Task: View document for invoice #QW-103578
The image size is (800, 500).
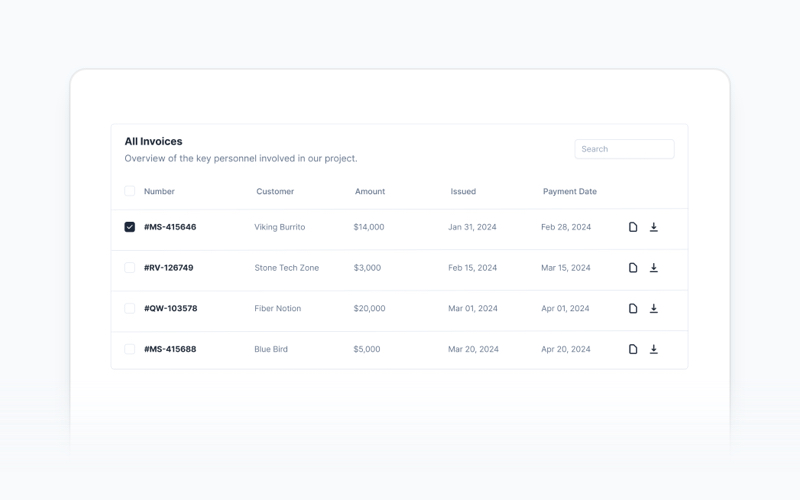Action: (633, 308)
